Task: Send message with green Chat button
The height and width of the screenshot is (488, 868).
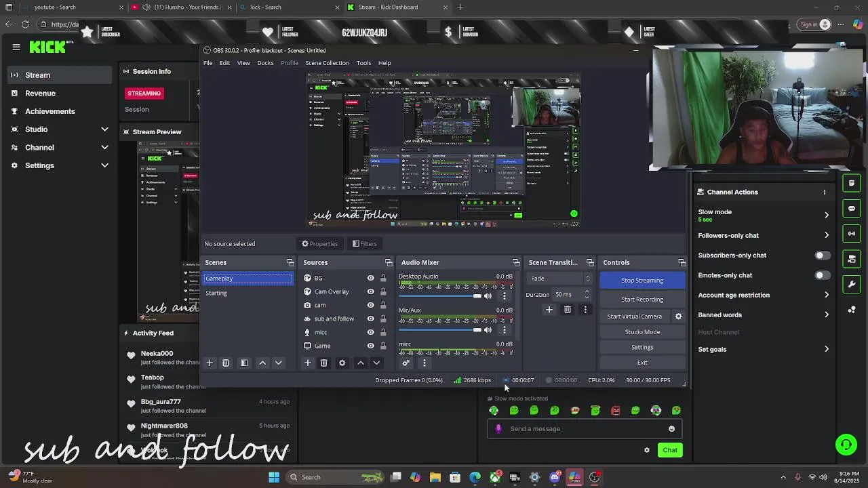Action: [x=670, y=450]
